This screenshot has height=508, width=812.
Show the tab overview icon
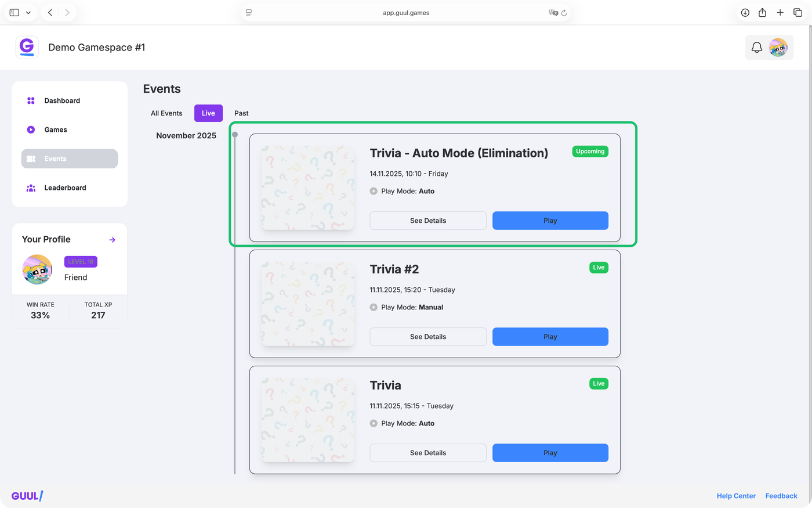797,13
